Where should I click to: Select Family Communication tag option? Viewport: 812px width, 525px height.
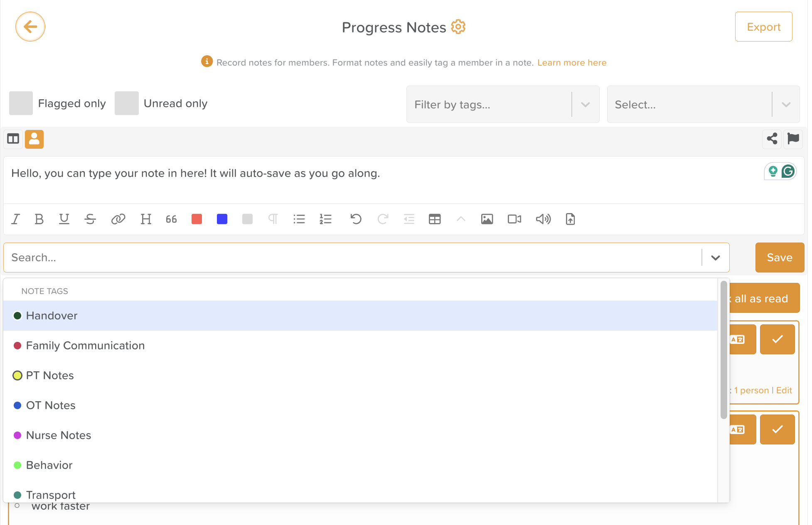click(85, 346)
